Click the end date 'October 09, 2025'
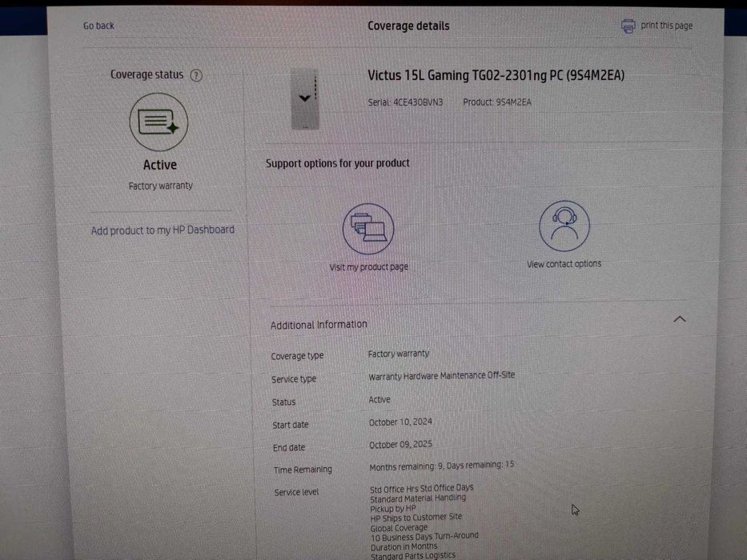Viewport: 747px width, 560px height. click(x=400, y=444)
